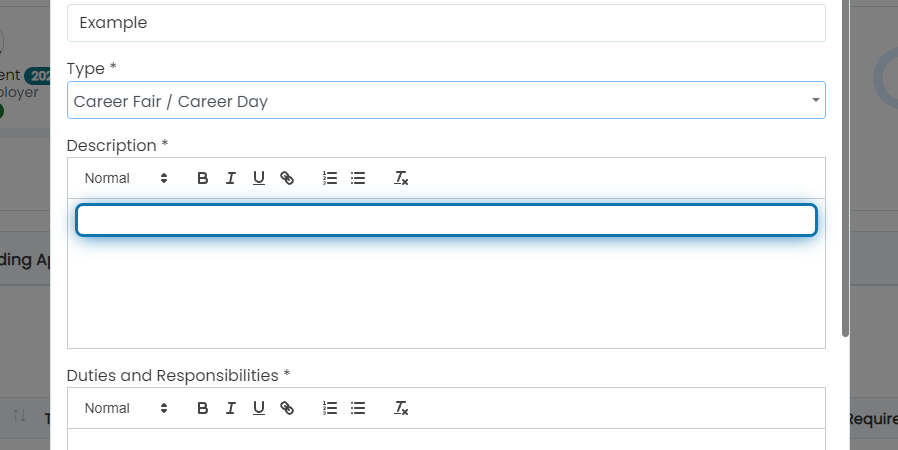Toggle bold in Duties and Responsibilities toolbar
The height and width of the screenshot is (450, 898).
(x=202, y=408)
